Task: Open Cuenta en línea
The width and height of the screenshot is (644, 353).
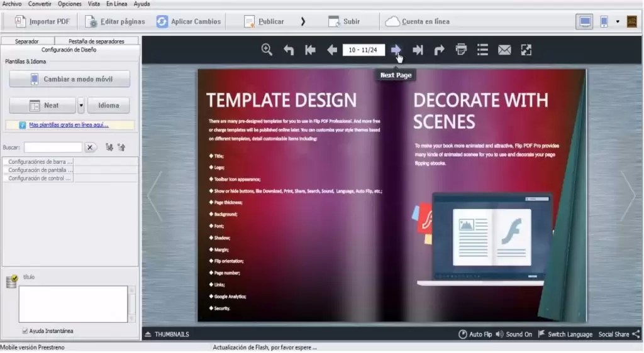Action: (x=418, y=21)
